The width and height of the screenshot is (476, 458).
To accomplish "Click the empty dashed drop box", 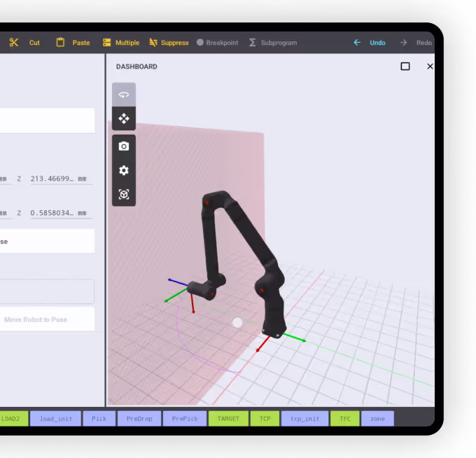I will coord(47,291).
